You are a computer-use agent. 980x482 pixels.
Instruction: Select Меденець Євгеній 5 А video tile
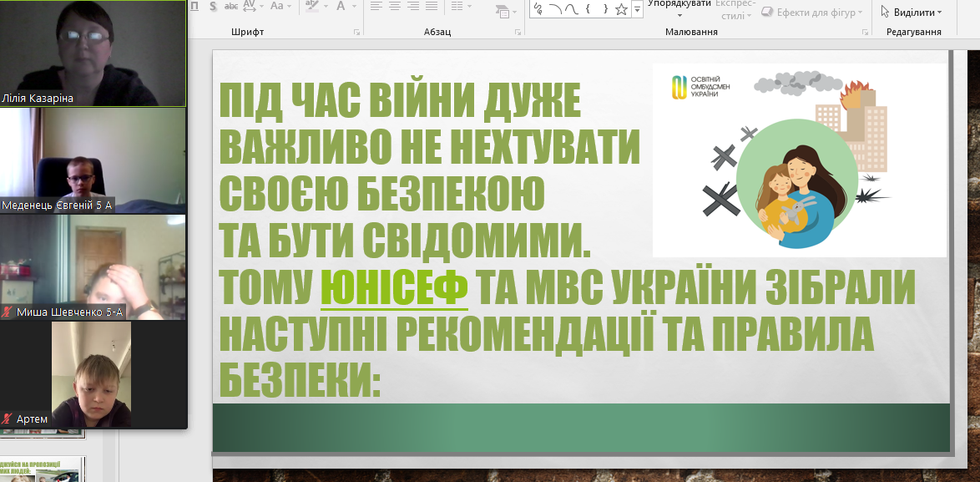coord(93,160)
